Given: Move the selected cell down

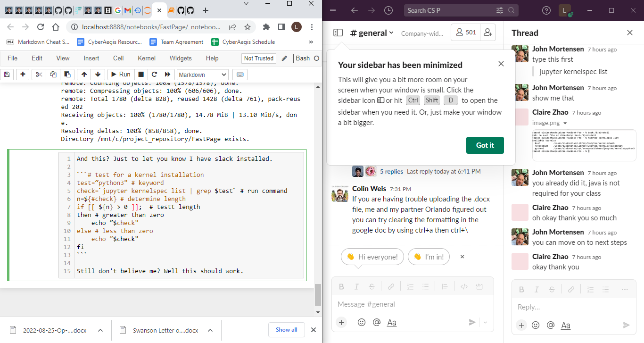Looking at the screenshot, I should tap(97, 75).
